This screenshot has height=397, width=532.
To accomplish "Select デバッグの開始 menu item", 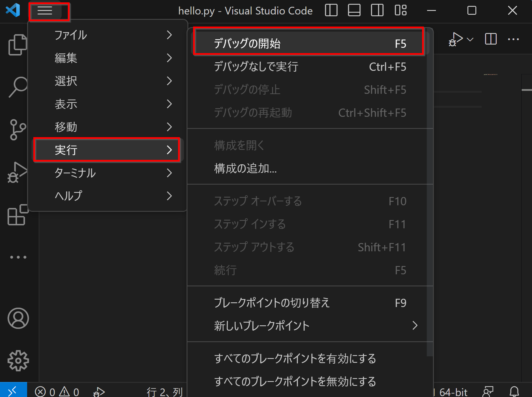I will click(309, 43).
